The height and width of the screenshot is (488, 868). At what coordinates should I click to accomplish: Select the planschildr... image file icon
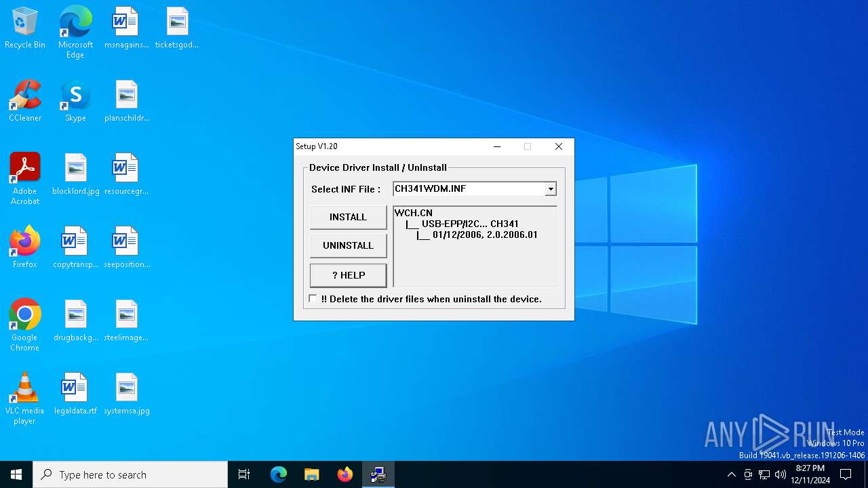click(x=127, y=102)
